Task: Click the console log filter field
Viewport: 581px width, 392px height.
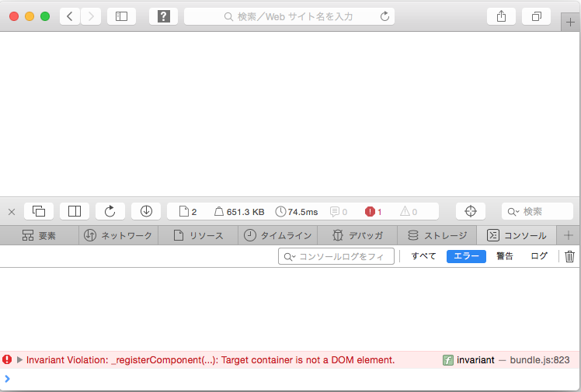Action: 336,256
